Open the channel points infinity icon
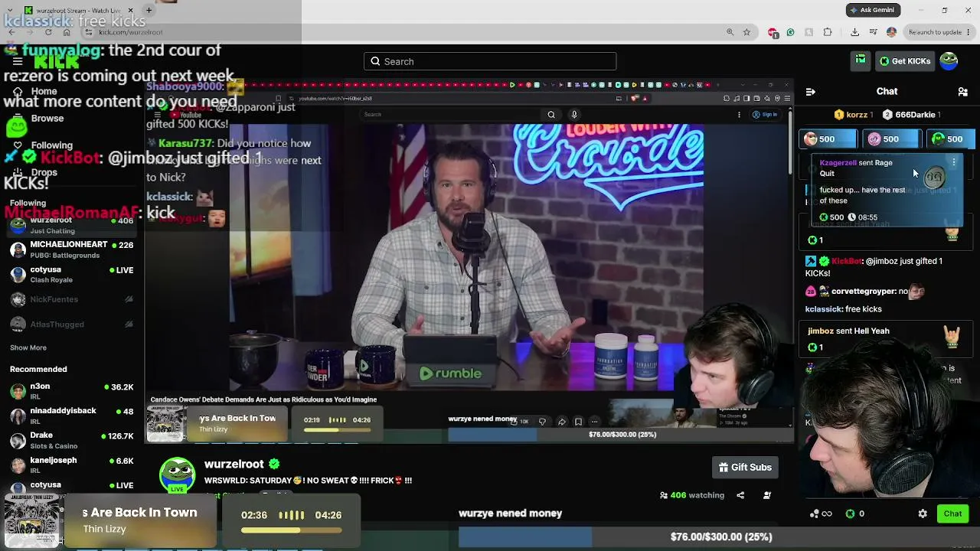 coord(822,514)
